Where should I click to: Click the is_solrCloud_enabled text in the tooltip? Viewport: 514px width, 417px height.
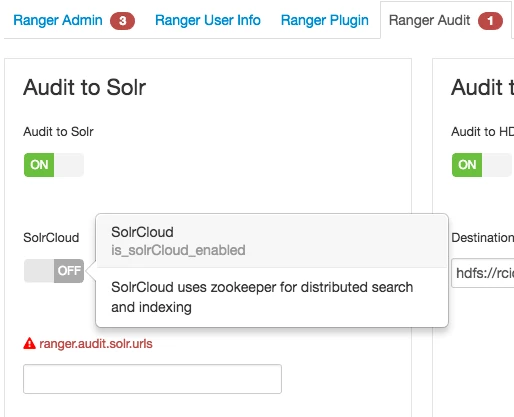[x=178, y=250]
